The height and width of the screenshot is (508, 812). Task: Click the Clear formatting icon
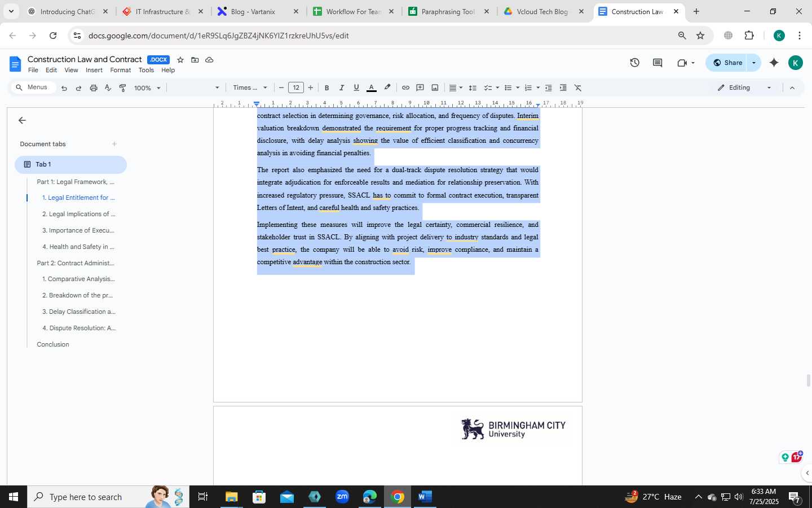[578, 88]
